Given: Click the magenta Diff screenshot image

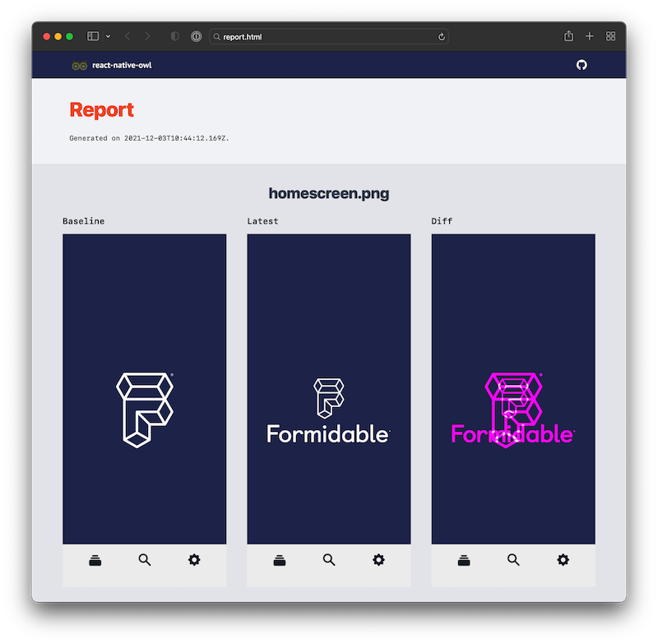Looking at the screenshot, I should pos(513,410).
